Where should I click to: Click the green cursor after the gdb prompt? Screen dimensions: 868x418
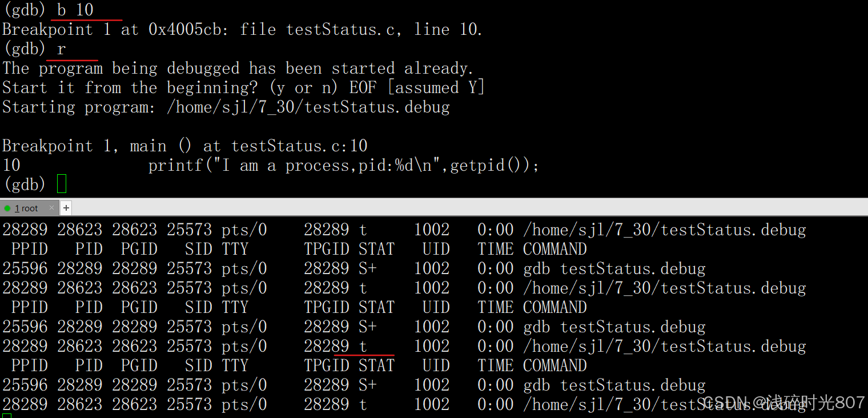(62, 184)
